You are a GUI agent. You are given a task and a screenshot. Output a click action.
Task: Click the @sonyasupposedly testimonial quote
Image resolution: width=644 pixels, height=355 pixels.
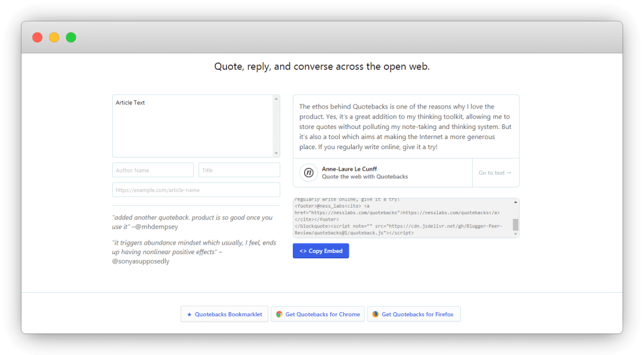tap(194, 252)
